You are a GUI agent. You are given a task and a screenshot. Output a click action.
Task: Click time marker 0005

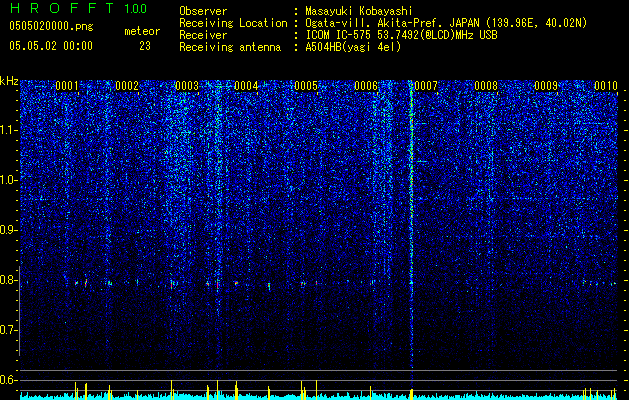pyautogui.click(x=306, y=86)
